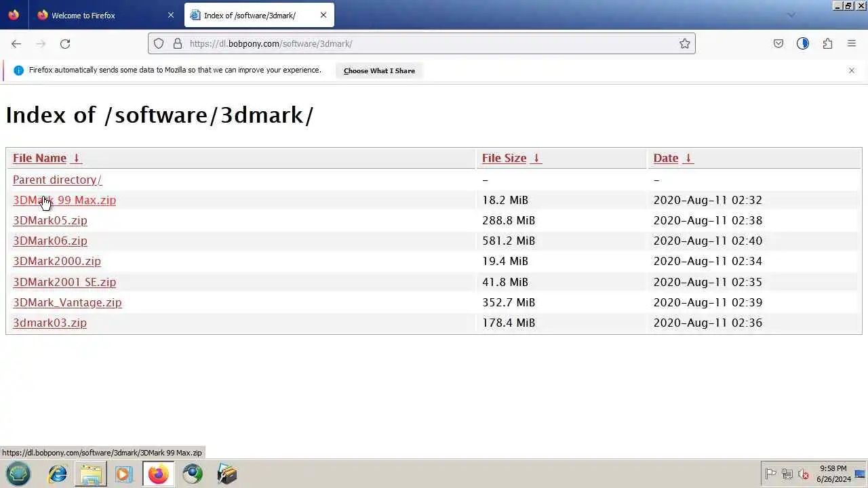Open the Firefox account icon
This screenshot has width=868, height=488.
[x=803, y=43]
